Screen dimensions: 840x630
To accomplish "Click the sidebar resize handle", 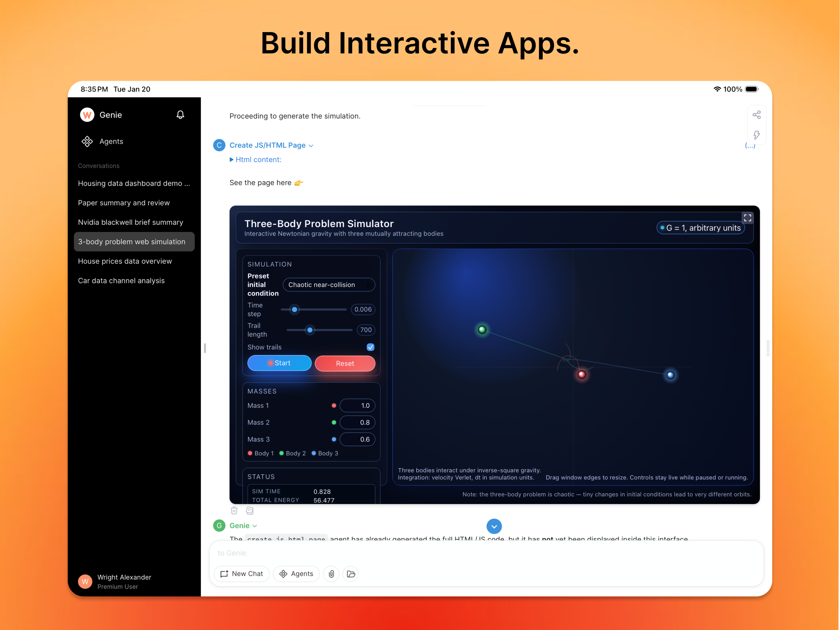I will (205, 348).
